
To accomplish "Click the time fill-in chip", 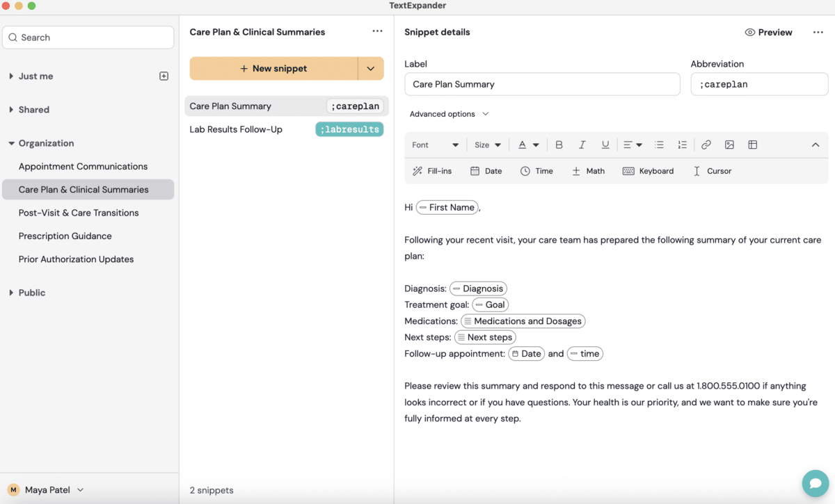I will tap(585, 353).
